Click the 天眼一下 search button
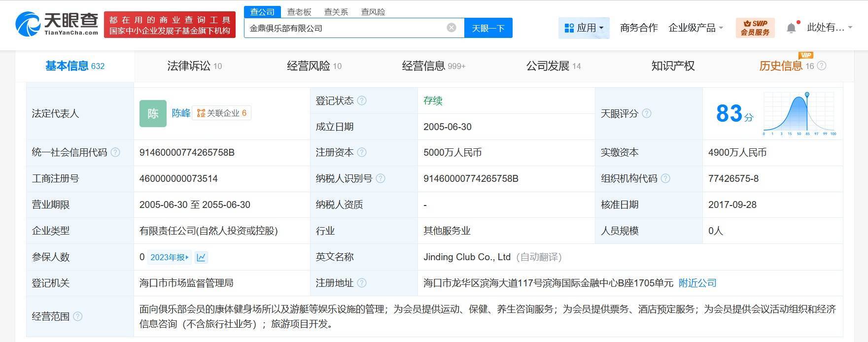The image size is (868, 342). [x=488, y=28]
